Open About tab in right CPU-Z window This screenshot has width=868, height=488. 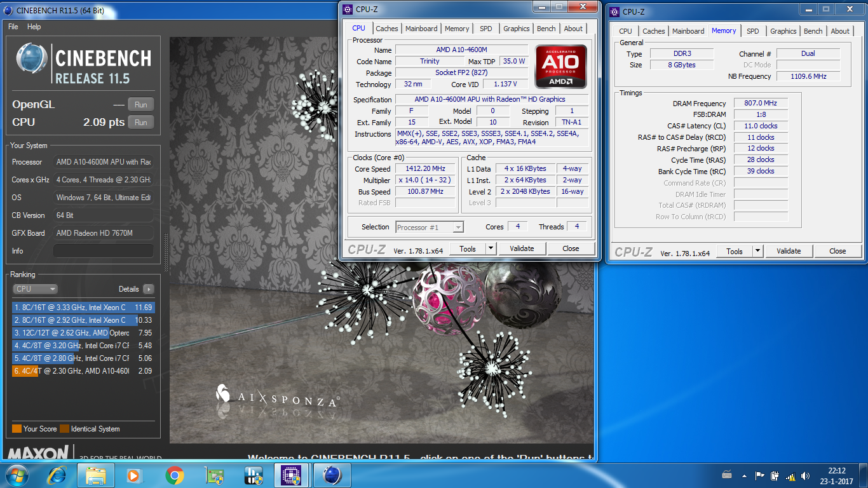840,31
